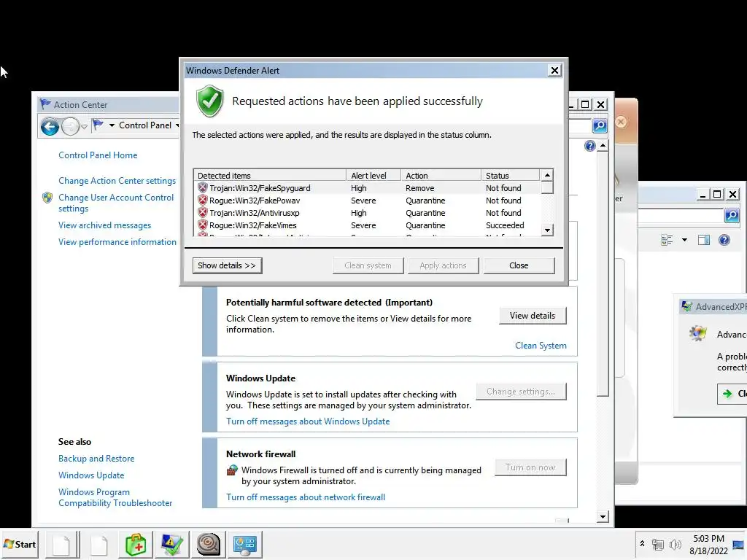
Task: Open help in the right explorer window
Action: 724,240
